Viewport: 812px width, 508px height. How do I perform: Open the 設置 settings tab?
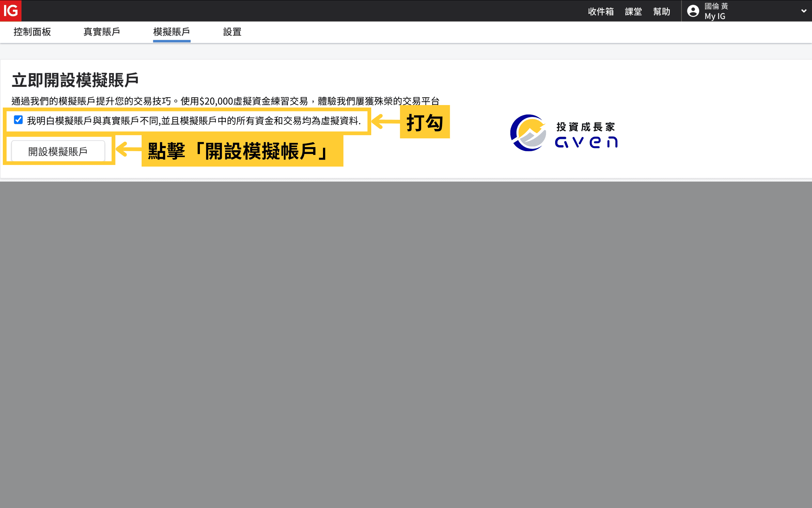pyautogui.click(x=232, y=32)
